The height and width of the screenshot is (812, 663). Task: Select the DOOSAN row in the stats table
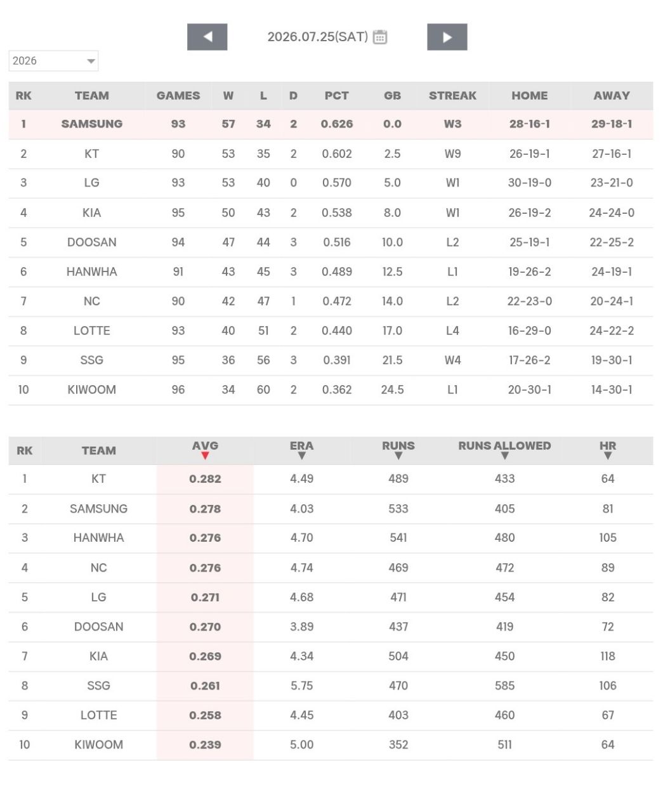click(x=331, y=627)
